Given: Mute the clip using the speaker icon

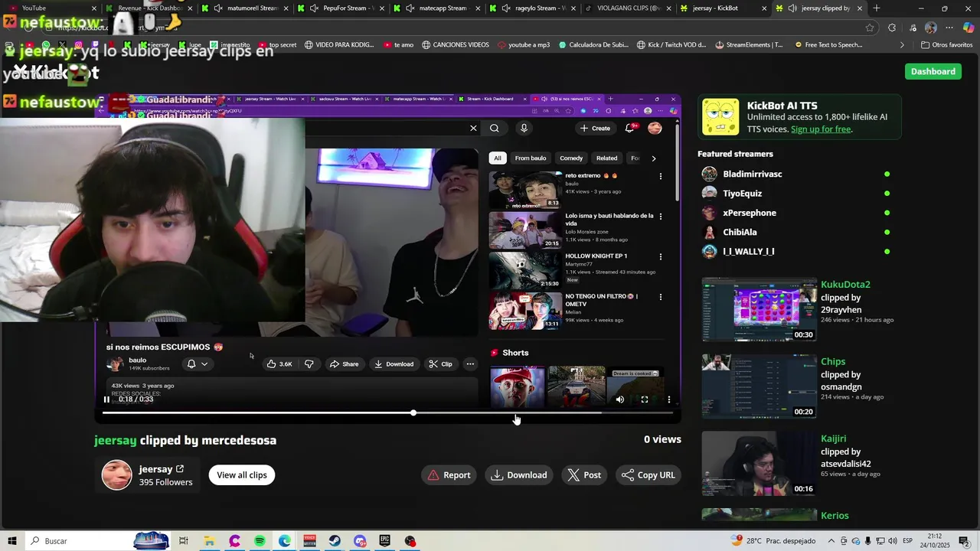Looking at the screenshot, I should [x=620, y=399].
